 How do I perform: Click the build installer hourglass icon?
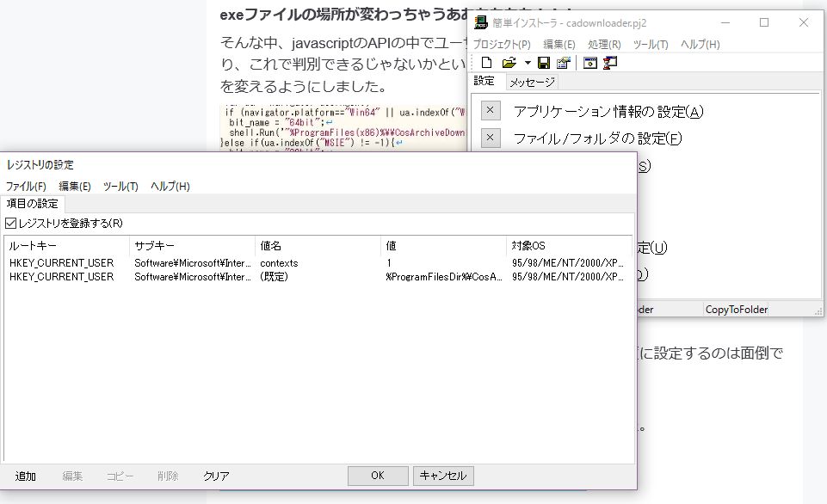click(610, 63)
